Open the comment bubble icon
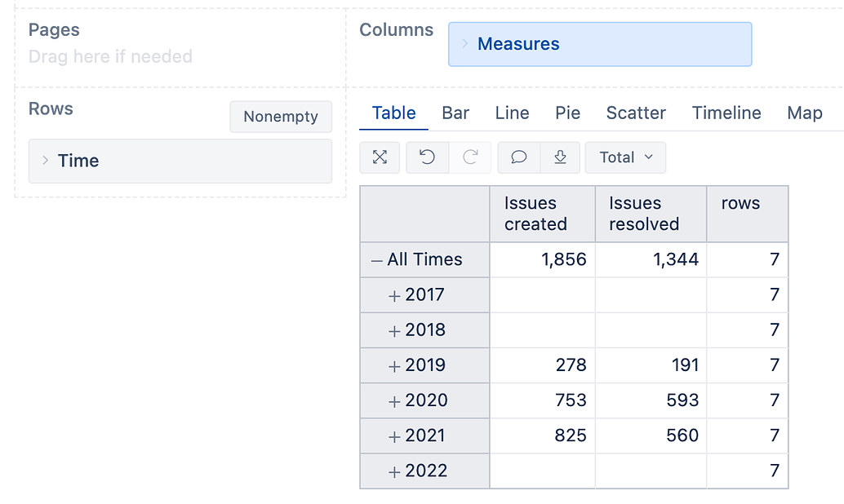This screenshot has height=504, width=844. point(518,157)
